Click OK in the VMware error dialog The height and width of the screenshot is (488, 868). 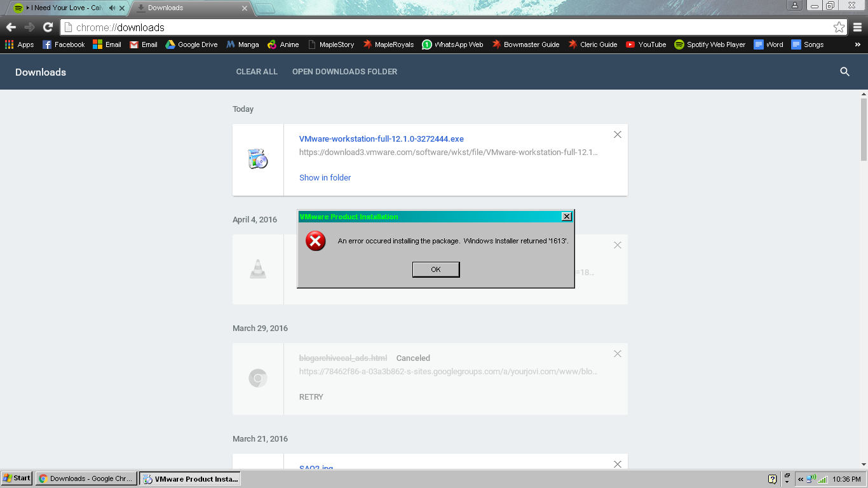click(435, 269)
